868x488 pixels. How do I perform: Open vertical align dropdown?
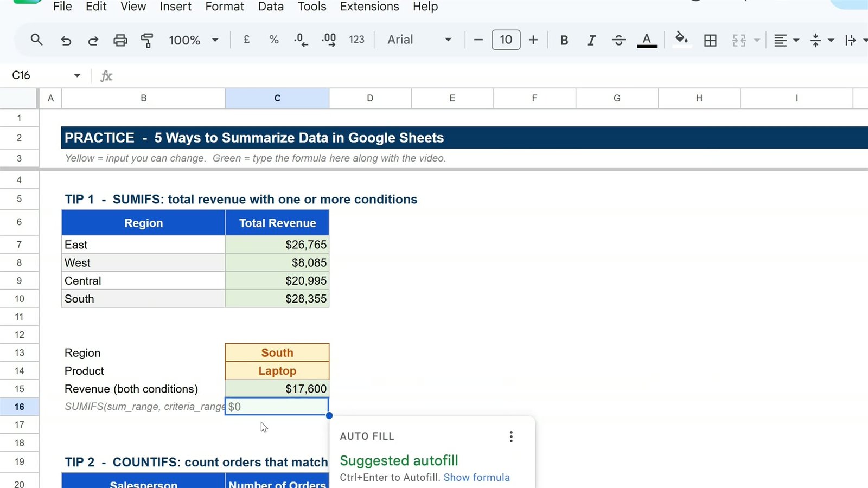pos(821,40)
